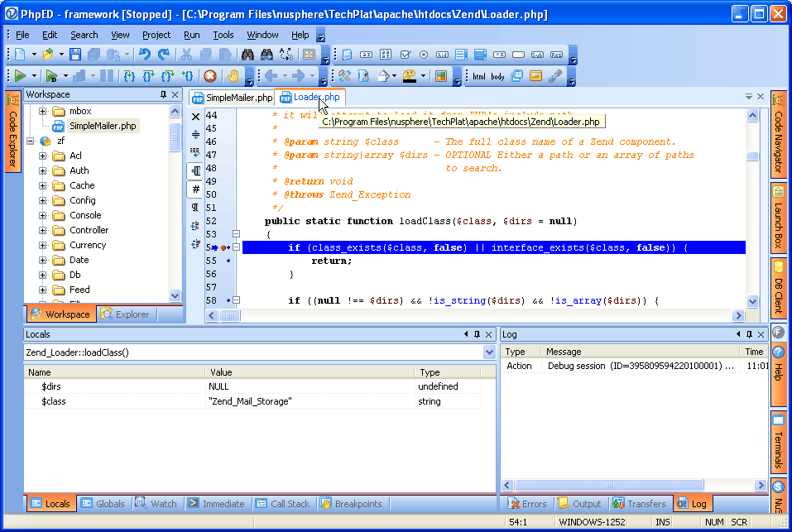This screenshot has height=532, width=792.
Task: Switch to the SimpleMailer.php editor tab
Action: 233,98
